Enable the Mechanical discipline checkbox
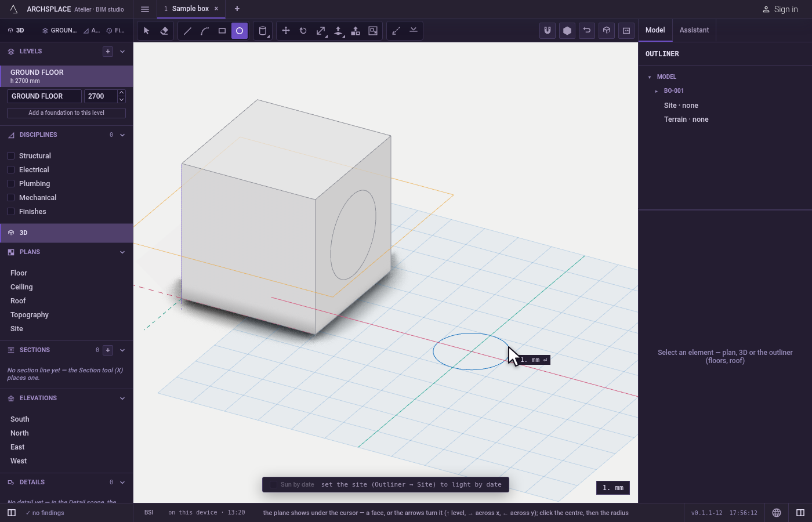This screenshot has width=812, height=522. point(10,198)
